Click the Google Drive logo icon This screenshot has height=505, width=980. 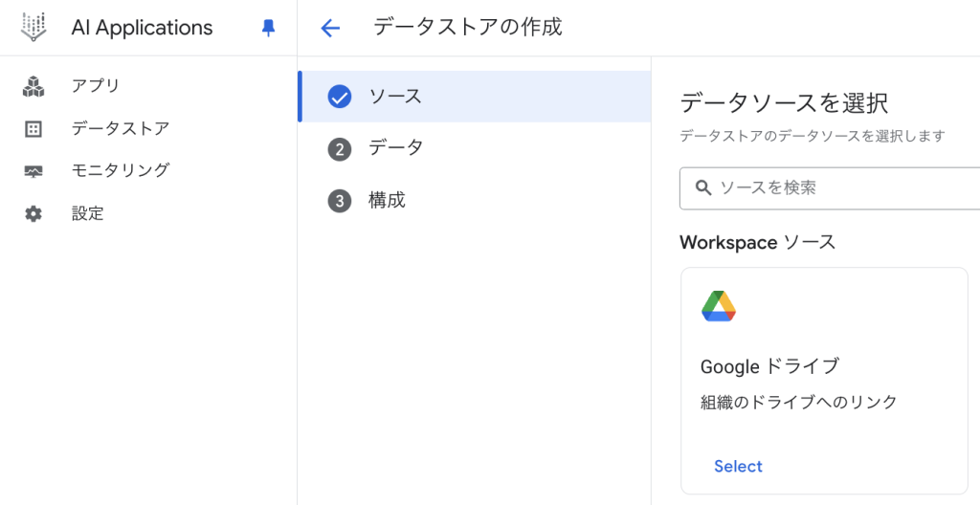(x=718, y=305)
